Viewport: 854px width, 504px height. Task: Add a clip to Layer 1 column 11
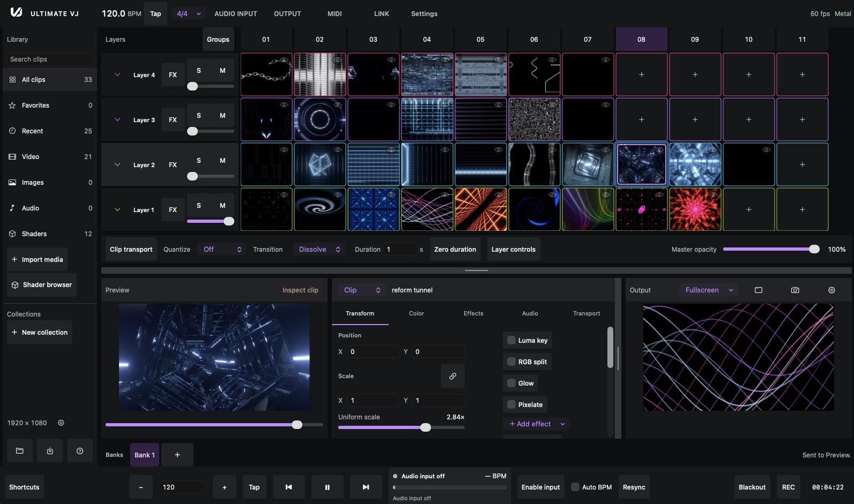pos(803,209)
